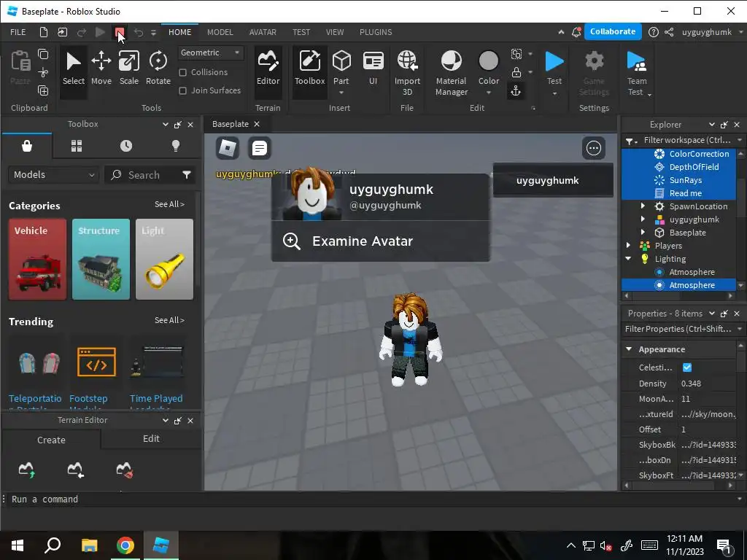Pick the Color swatch circle

[488, 61]
